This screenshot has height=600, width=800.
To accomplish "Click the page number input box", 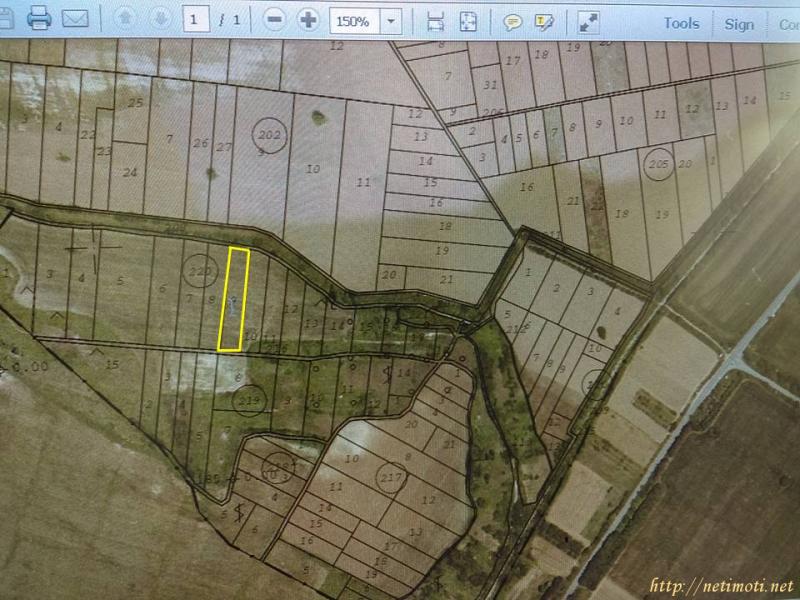I will click(196, 19).
